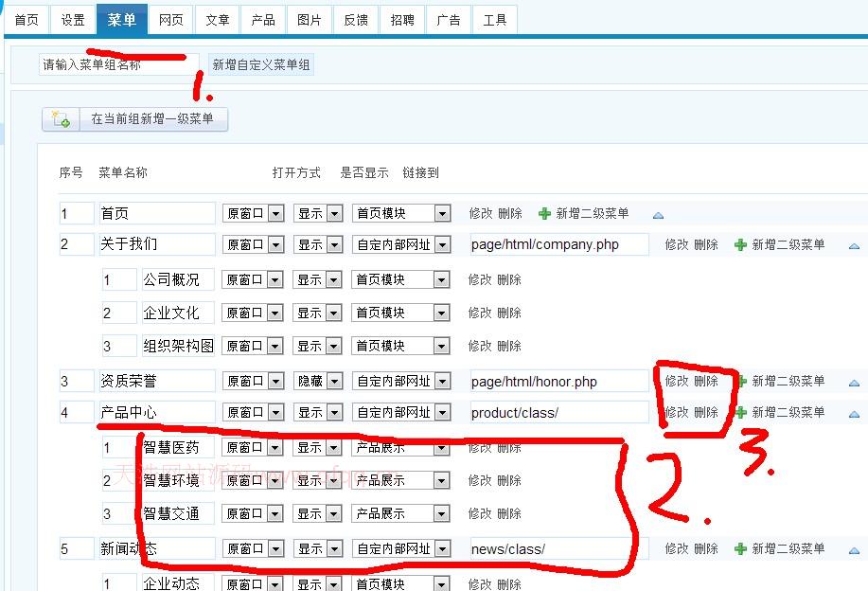Click green plus icon in 产品中心 row

point(742,413)
